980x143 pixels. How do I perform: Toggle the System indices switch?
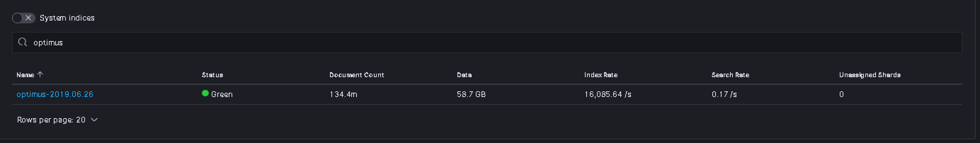pos(23,18)
